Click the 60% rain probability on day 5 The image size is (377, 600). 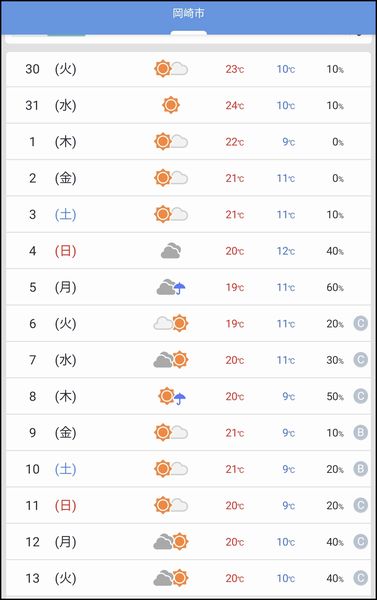(x=335, y=287)
